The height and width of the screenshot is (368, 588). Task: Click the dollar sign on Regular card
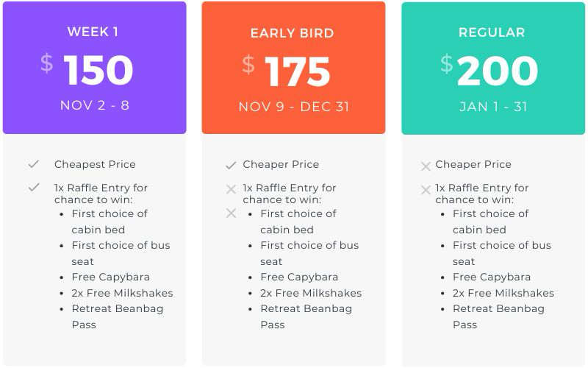click(x=446, y=63)
